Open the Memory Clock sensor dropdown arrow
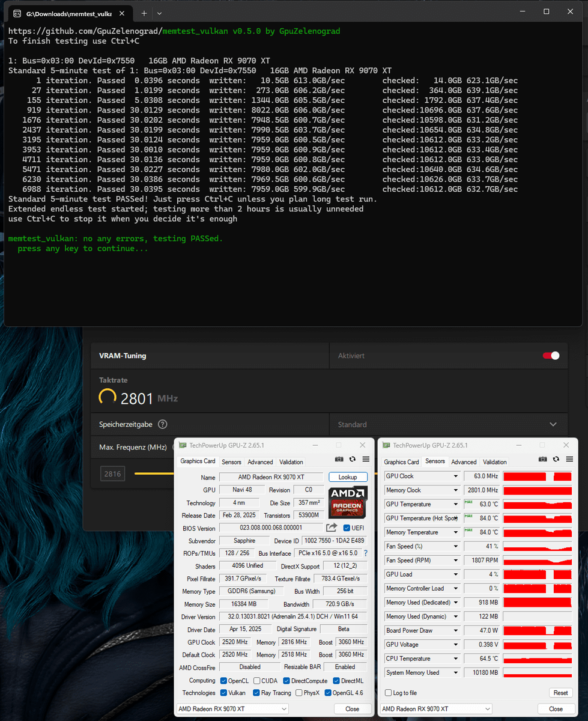588x721 pixels. click(x=456, y=490)
